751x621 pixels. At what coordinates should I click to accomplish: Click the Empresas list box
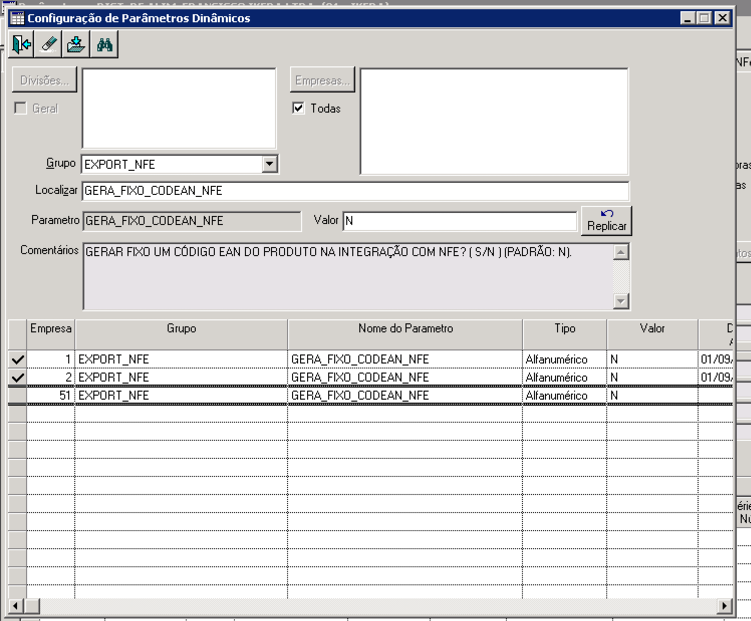click(494, 121)
